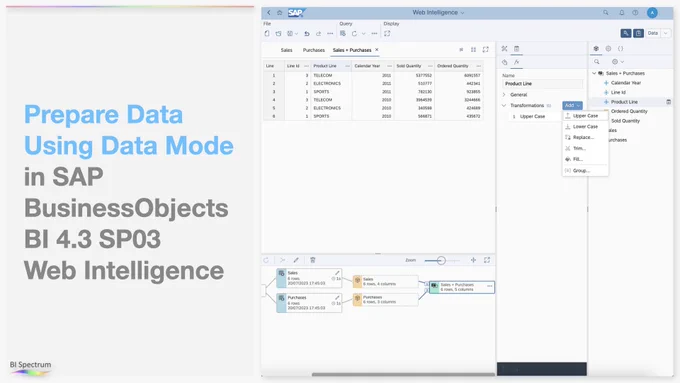Screen dimensions: 680x383
Task: Switch to the fx transformations tab
Action: click(x=517, y=62)
